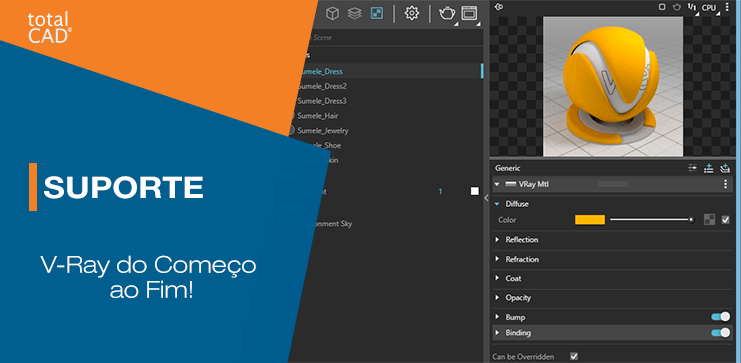Image resolution: width=741 pixels, height=363 pixels.
Task: Click the Diffuse Color intensity slider
Action: click(x=652, y=219)
